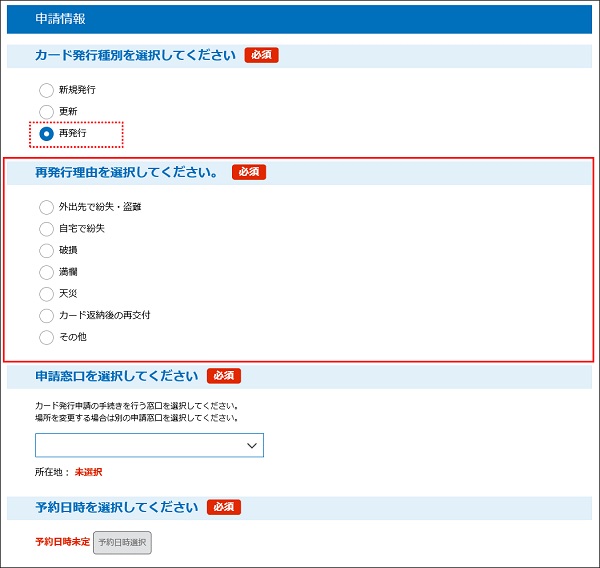Choose その他 as the reissue reason

tap(46, 338)
